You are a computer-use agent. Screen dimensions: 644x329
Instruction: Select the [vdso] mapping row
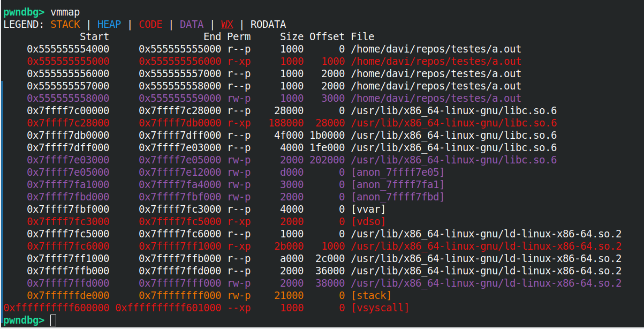click(x=369, y=221)
